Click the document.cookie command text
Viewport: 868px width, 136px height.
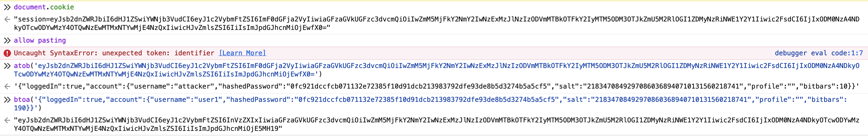click(44, 7)
